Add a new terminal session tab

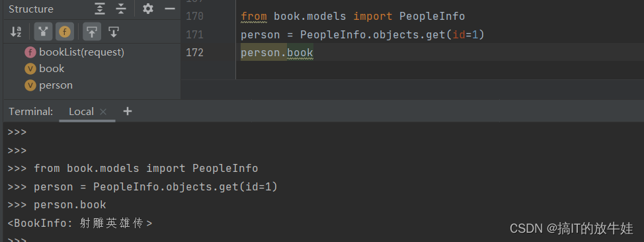128,111
